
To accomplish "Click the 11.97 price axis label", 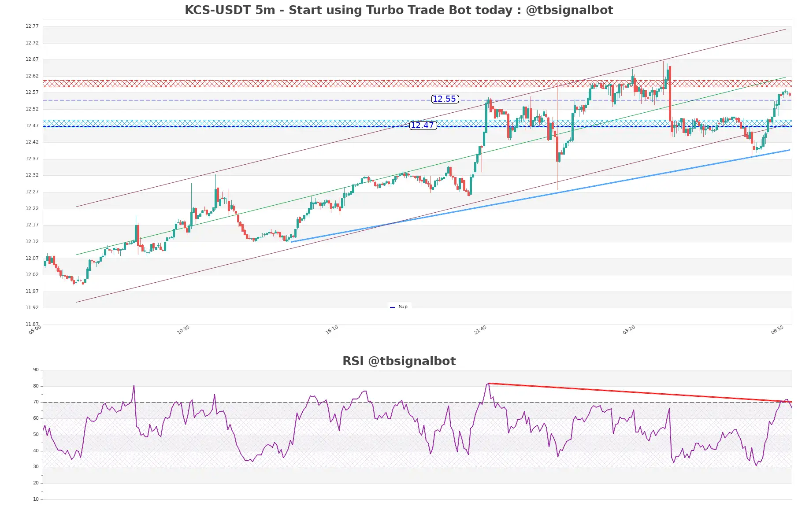I will tap(32, 292).
